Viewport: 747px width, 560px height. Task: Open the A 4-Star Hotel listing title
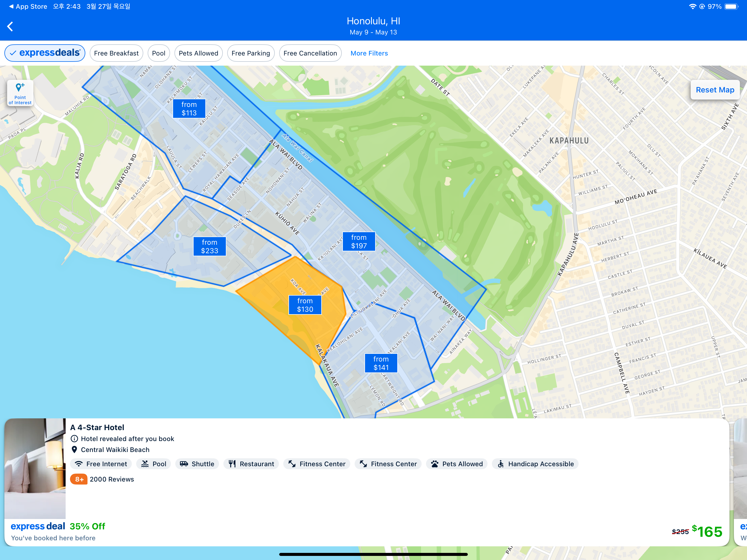[97, 427]
